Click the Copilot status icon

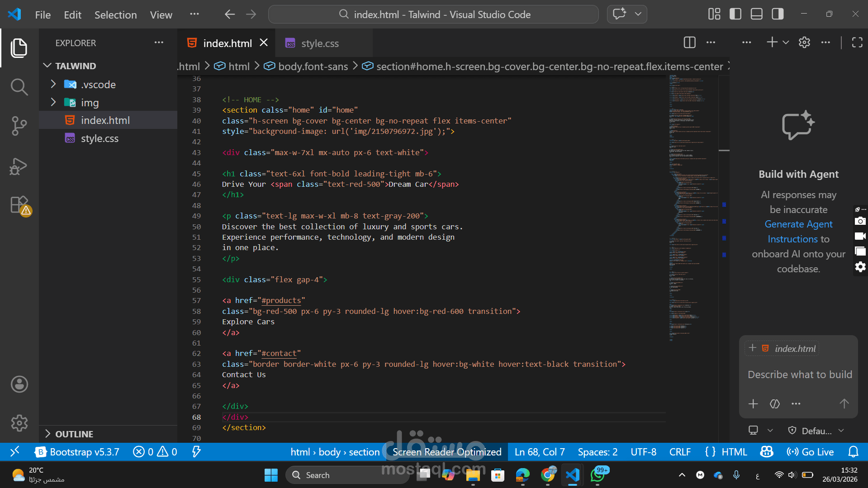click(767, 452)
